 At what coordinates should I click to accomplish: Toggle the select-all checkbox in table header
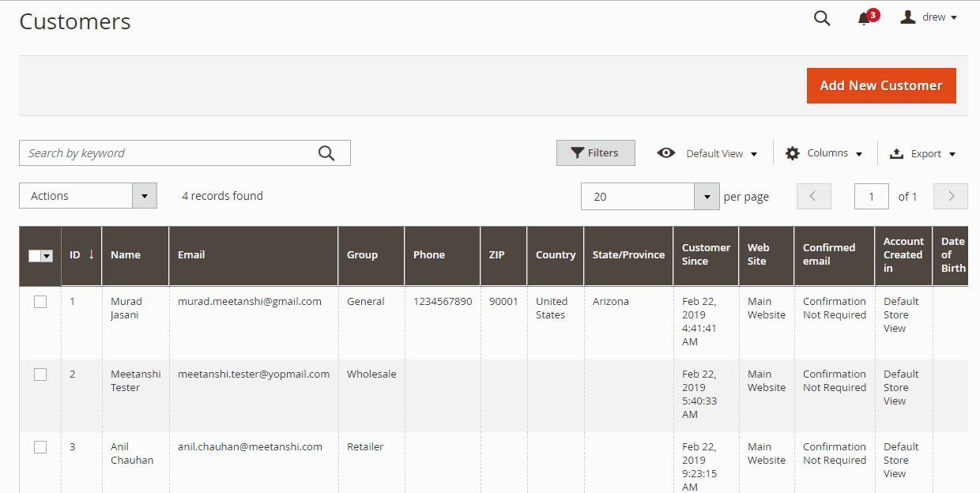35,255
